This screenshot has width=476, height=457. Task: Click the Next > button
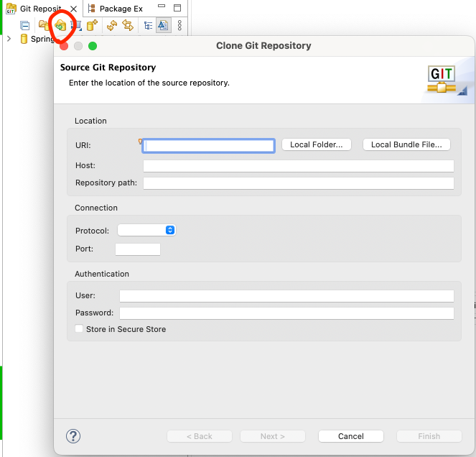point(273,436)
